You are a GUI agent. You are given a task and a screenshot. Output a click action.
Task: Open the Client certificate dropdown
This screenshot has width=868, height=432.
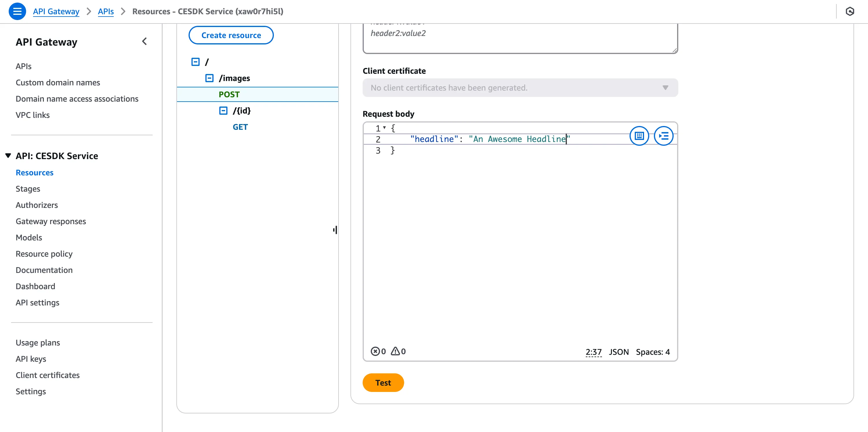point(520,88)
